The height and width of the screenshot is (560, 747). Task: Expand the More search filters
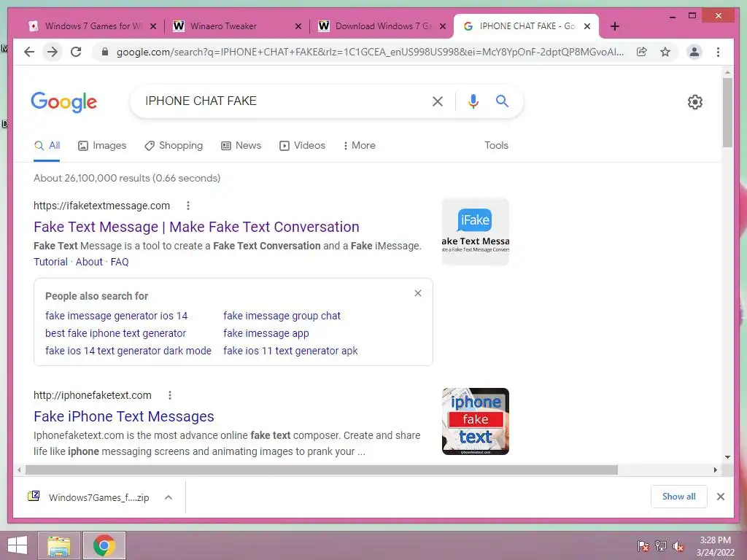tap(359, 145)
